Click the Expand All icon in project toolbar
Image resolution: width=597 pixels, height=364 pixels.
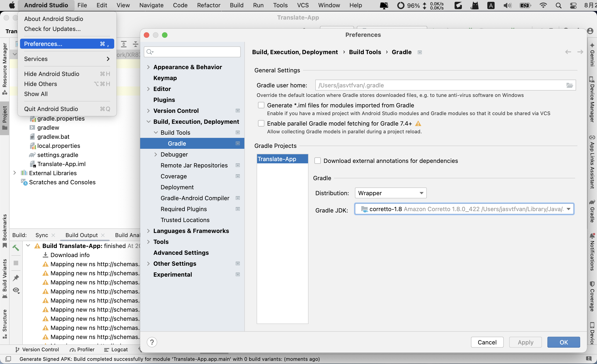click(x=124, y=44)
